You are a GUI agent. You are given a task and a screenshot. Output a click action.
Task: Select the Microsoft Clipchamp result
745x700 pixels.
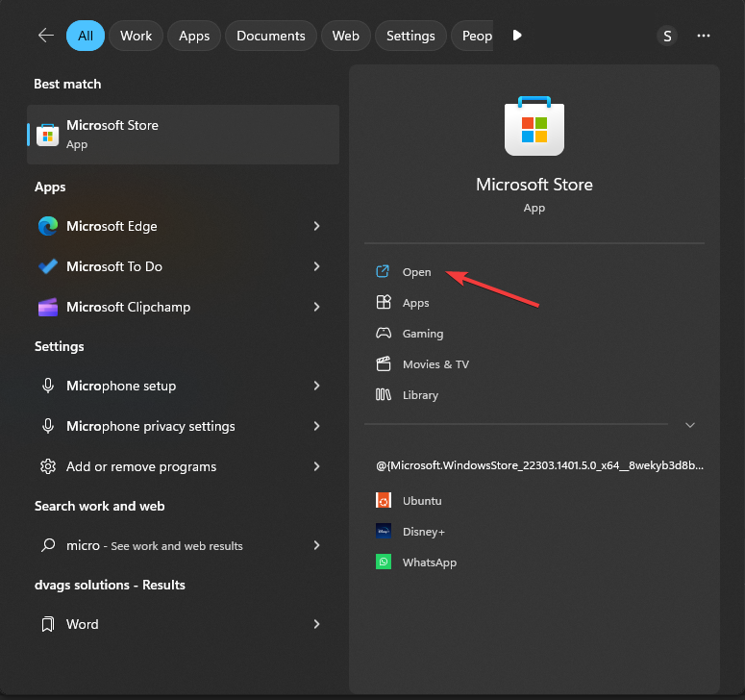pos(127,307)
